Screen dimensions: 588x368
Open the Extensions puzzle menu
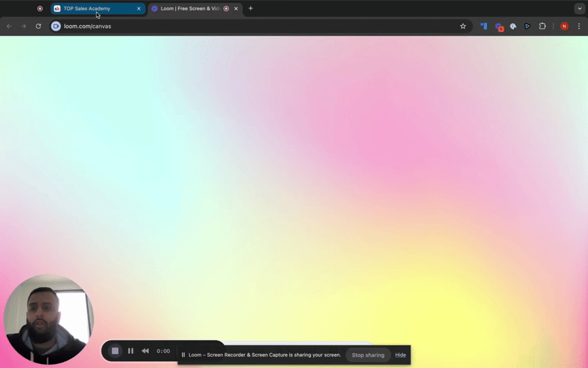542,26
